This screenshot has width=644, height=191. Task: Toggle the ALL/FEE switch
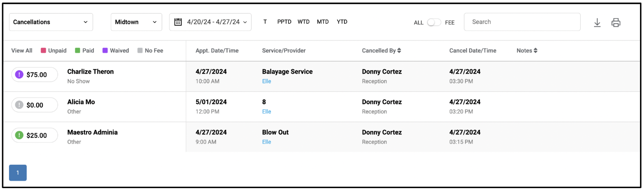coord(434,22)
